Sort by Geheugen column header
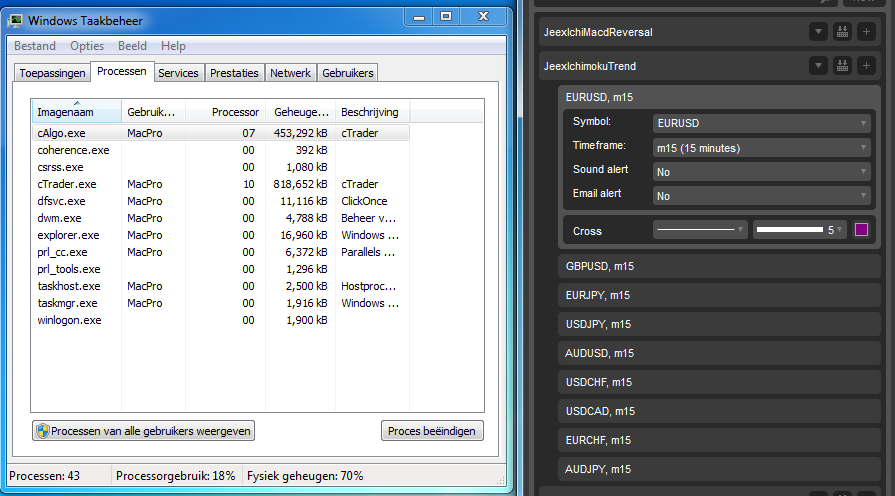895x496 pixels. pyautogui.click(x=301, y=112)
